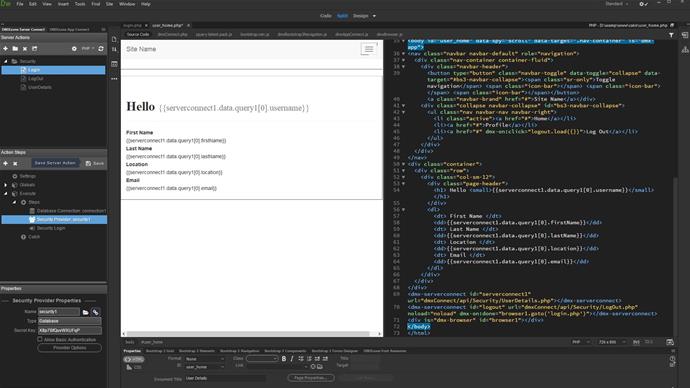Collapse the Steps node
This screenshot has width=690, height=388.
click(x=15, y=202)
